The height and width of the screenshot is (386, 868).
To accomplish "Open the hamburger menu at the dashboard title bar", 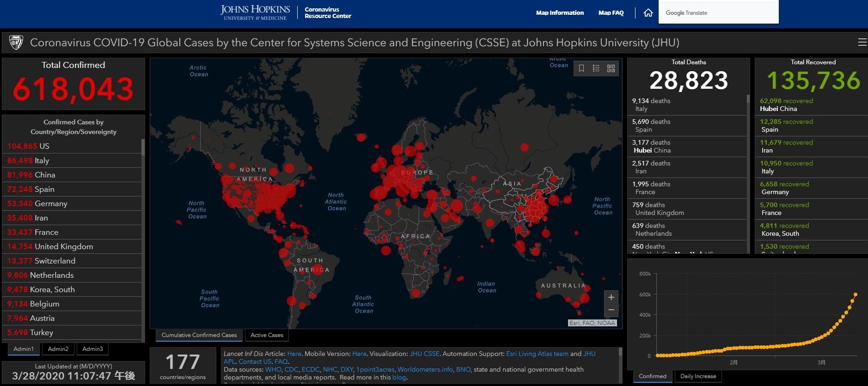I will (862, 43).
